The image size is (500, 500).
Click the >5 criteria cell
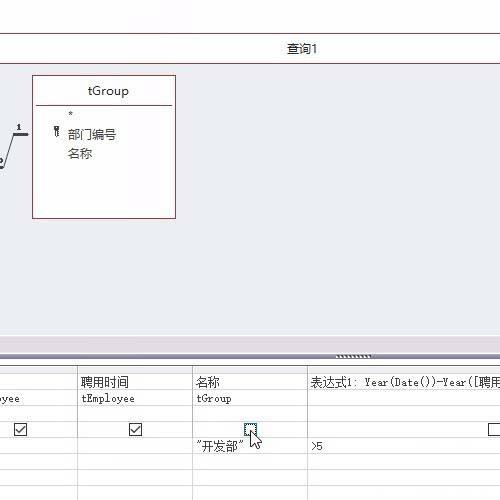(x=404, y=446)
